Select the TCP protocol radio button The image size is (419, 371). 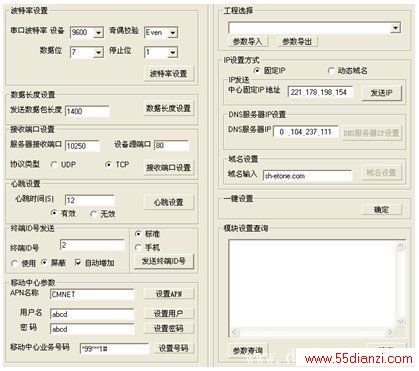[108, 165]
